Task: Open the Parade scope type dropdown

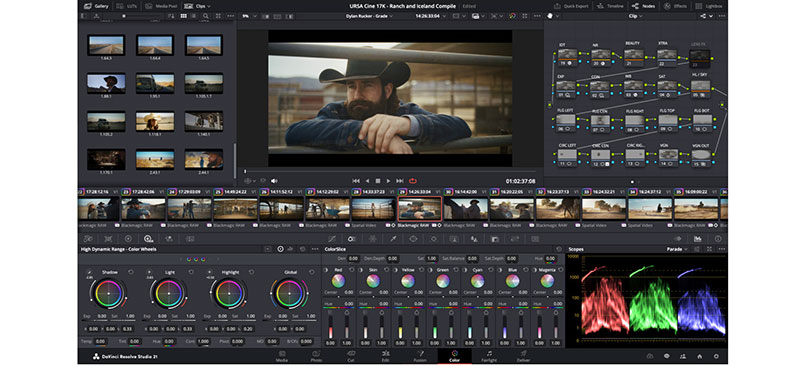Action: point(677,249)
